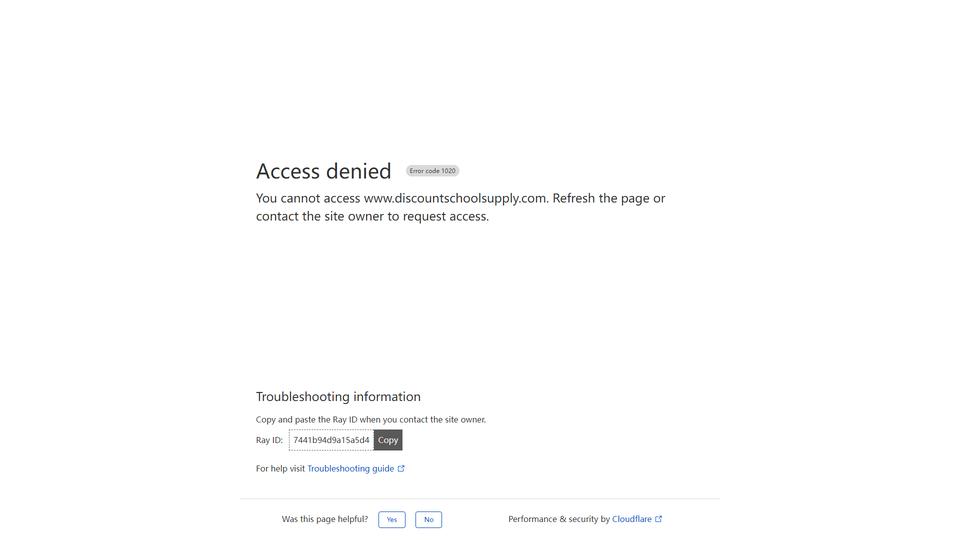Click the www.discountschoolsupply.com domain text
The image size is (960, 540).
(455, 198)
